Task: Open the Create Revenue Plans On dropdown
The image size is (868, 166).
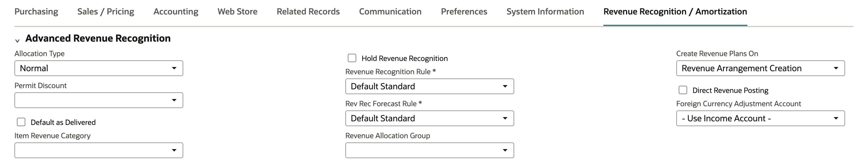Action: [760, 68]
